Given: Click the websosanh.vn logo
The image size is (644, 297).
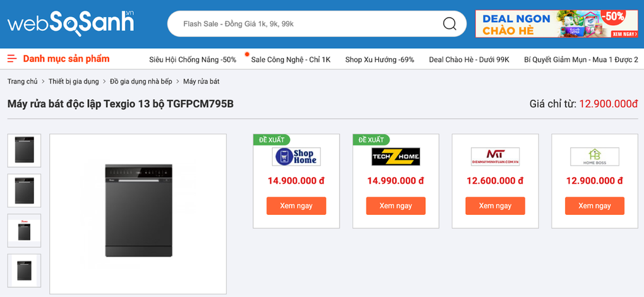Looking at the screenshot, I should click(71, 23).
